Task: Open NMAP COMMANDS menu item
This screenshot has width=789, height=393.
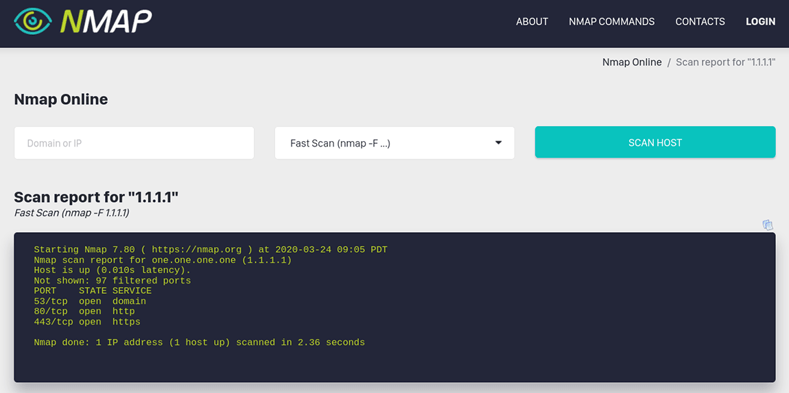Action: [x=611, y=22]
